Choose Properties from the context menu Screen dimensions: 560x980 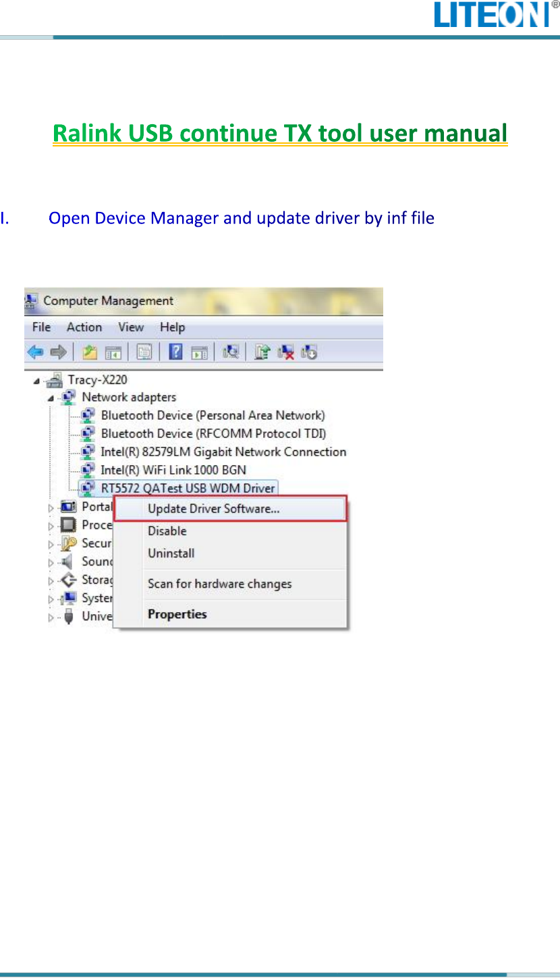[230, 614]
